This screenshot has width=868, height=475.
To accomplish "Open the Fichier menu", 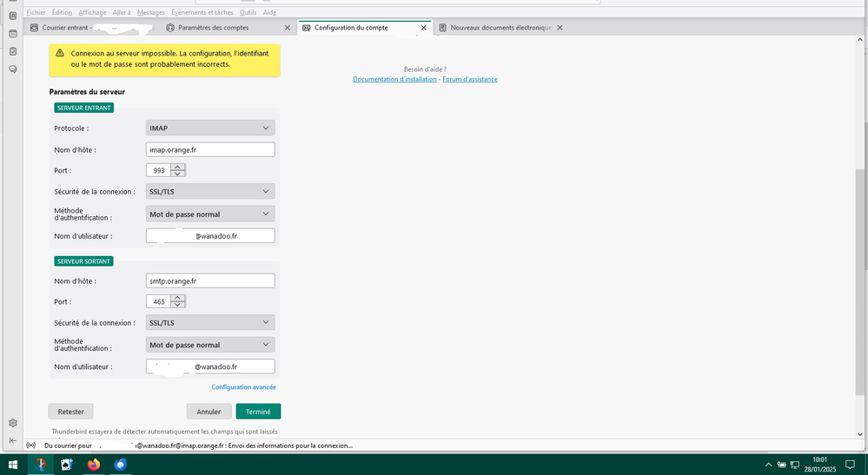I will [x=36, y=12].
